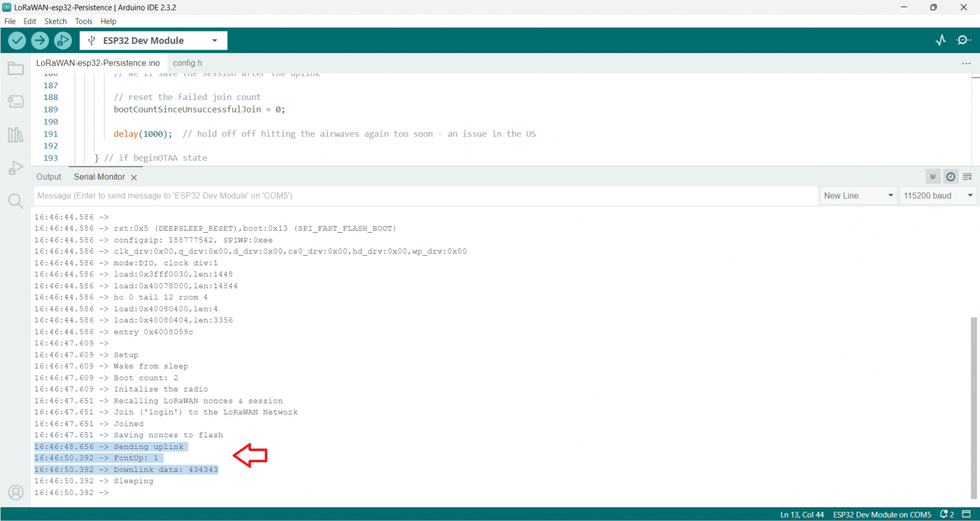Open the Search sidebar icon

pyautogui.click(x=15, y=201)
